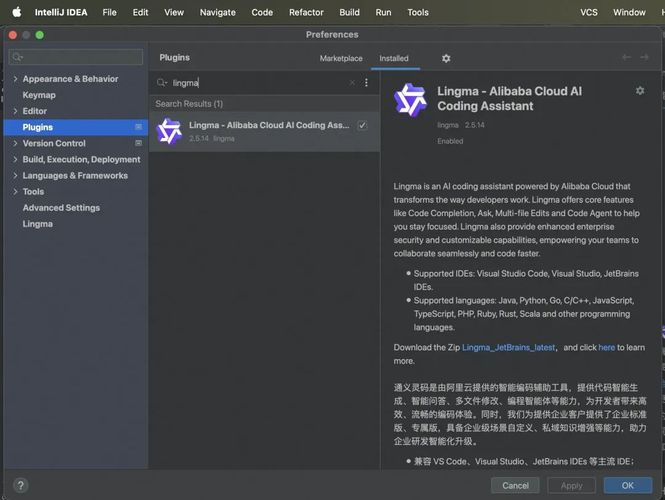Go back with the left arrow icon
The height and width of the screenshot is (500, 665).
pyautogui.click(x=626, y=57)
